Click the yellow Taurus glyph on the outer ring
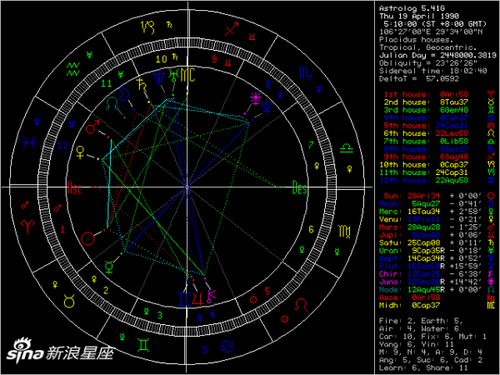 (70, 301)
